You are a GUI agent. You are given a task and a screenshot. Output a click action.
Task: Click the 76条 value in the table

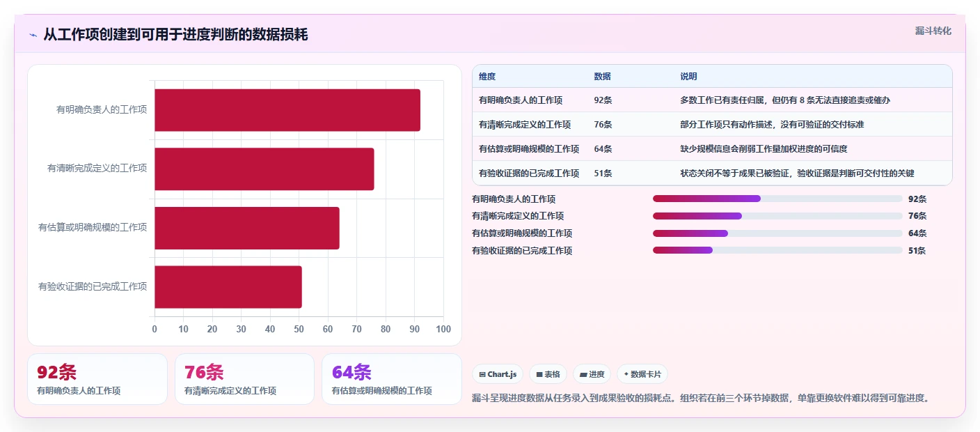[x=603, y=125]
